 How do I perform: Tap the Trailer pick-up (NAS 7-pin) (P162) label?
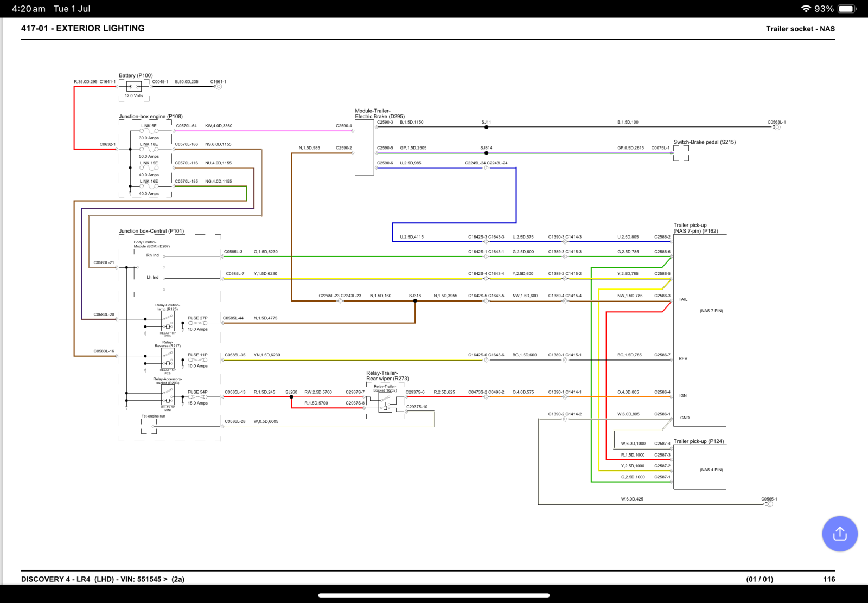696,228
